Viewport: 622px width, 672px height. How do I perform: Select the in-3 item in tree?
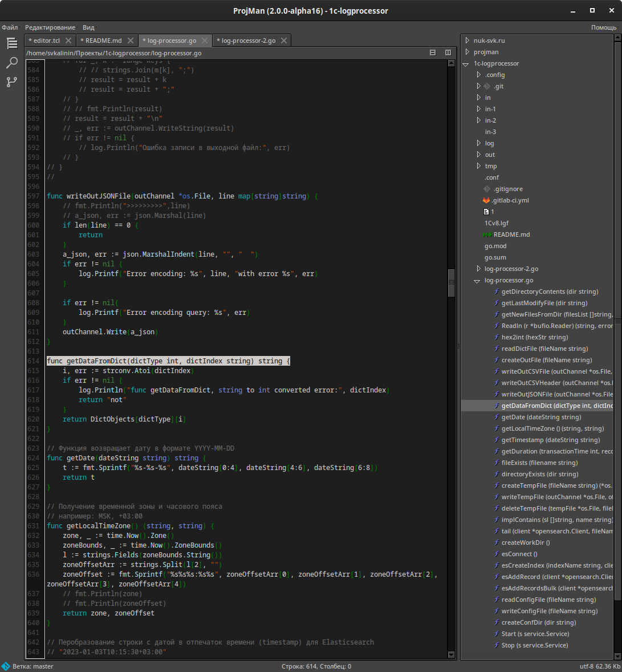[x=490, y=132]
